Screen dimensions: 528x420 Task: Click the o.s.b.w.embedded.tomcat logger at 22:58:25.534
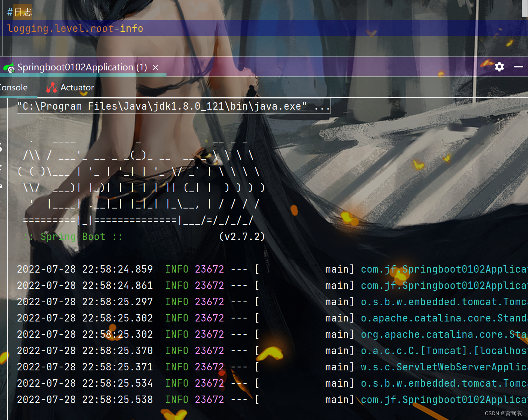pyautogui.click(x=444, y=383)
